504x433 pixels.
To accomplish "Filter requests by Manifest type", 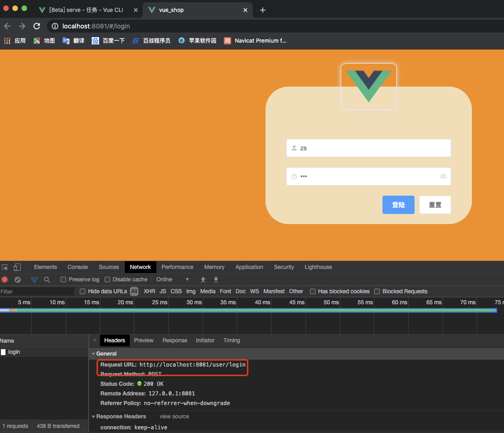I will 274,291.
